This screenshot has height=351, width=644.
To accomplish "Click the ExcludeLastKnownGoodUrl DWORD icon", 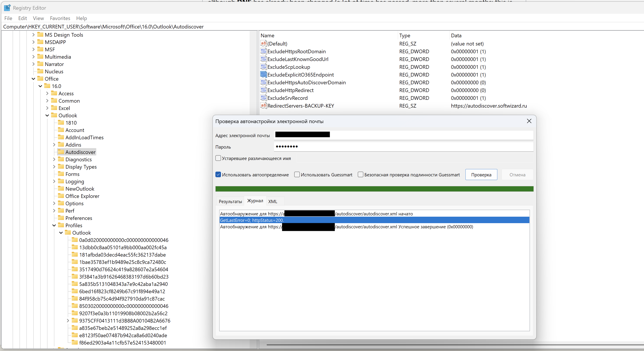I will click(x=263, y=59).
